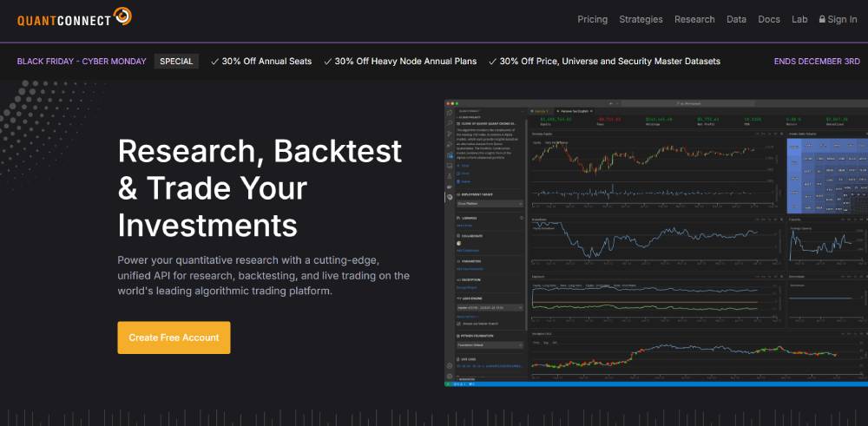Go to the Research page

pos(694,19)
